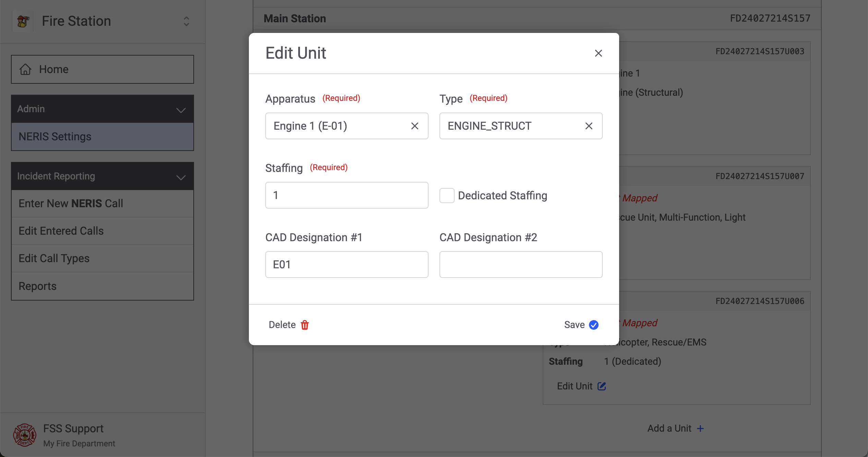This screenshot has height=457, width=868.
Task: Click the Edit Unit pencil icon
Action: (x=602, y=386)
